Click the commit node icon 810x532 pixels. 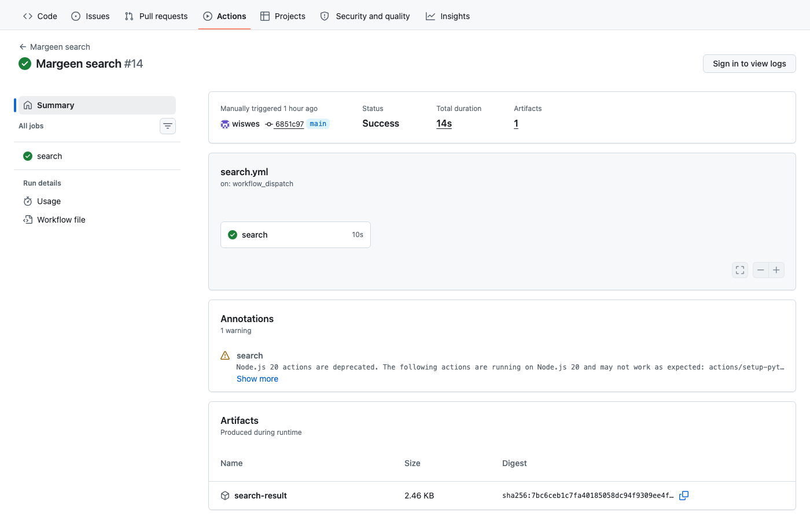269,124
